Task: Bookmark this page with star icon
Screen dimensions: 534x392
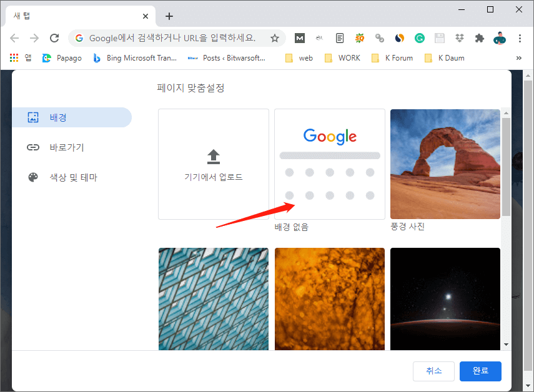Action: click(274, 38)
